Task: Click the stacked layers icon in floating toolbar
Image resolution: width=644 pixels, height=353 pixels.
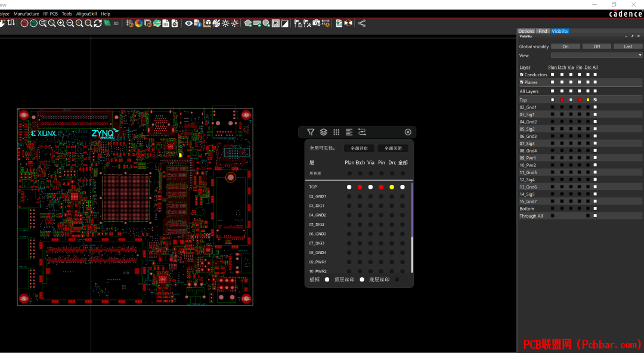Action: (x=324, y=132)
